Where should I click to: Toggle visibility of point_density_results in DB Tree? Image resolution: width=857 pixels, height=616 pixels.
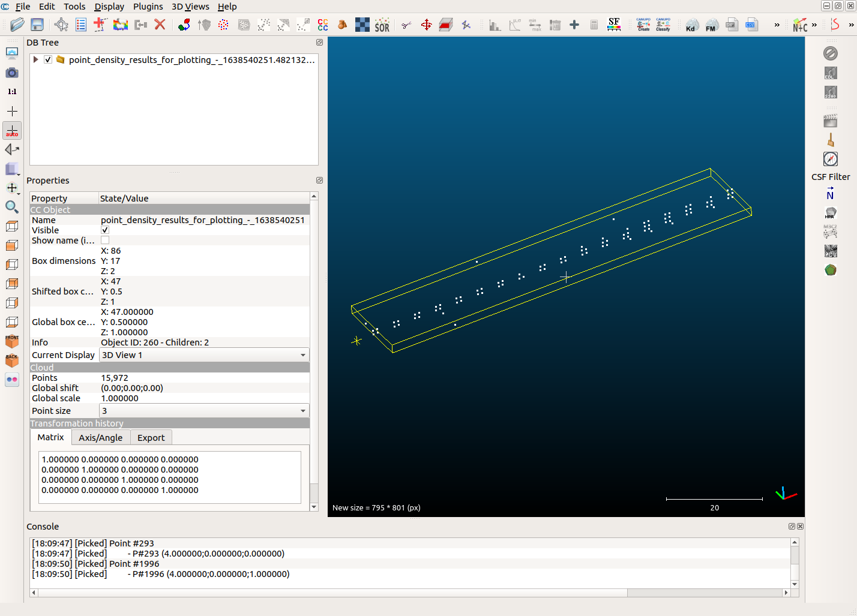47,59
